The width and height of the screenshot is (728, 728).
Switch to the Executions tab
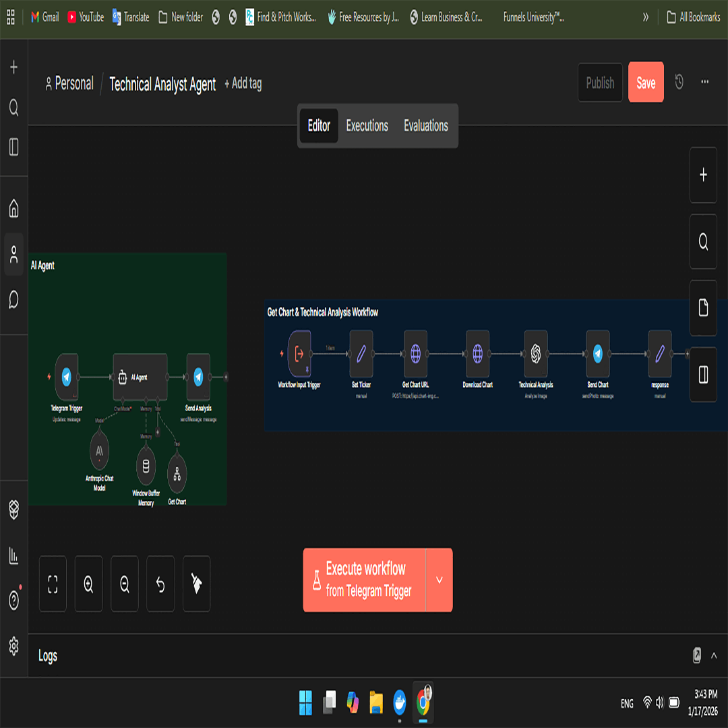[x=367, y=126]
